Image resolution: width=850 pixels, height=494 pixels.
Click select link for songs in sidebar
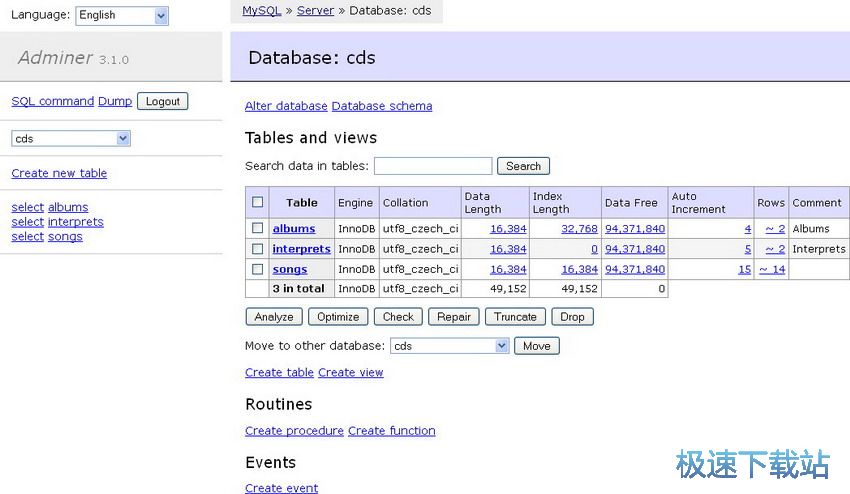(28, 236)
